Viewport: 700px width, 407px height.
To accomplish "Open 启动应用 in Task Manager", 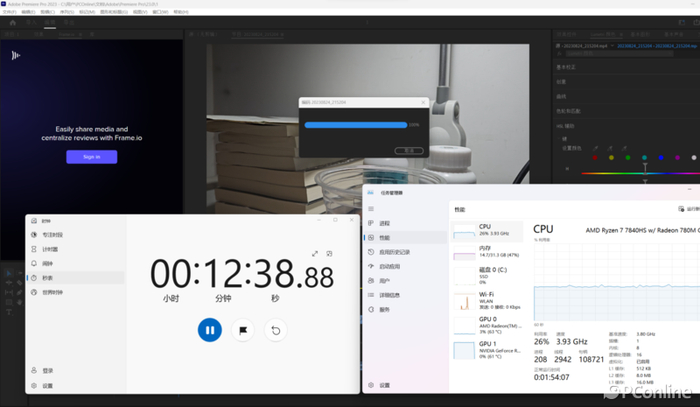I will [406, 266].
